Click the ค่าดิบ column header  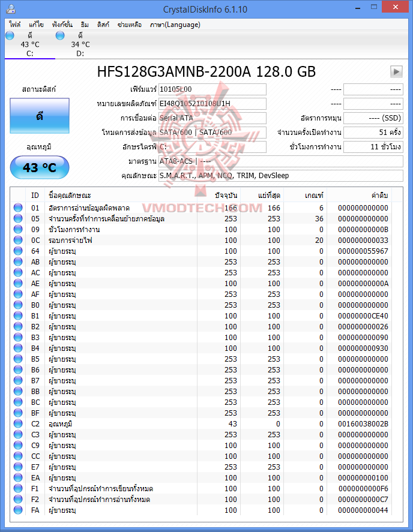pyautogui.click(x=360, y=196)
